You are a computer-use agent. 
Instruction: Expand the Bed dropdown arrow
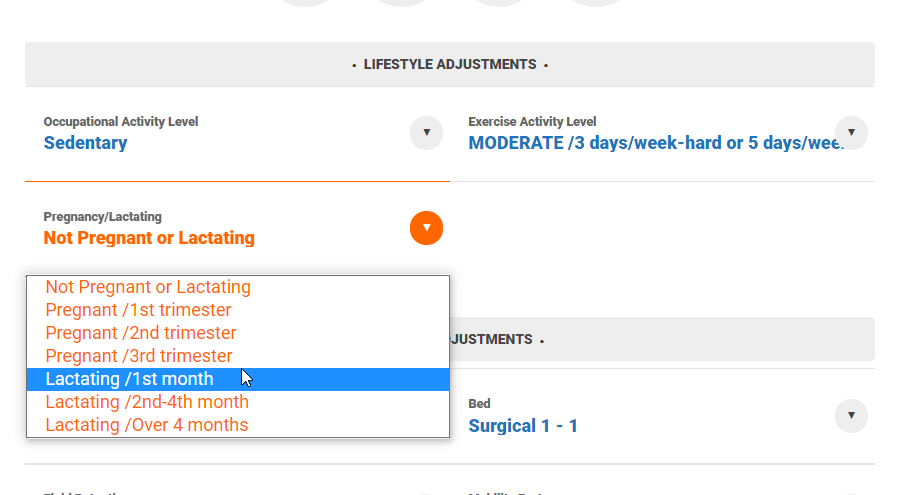pyautogui.click(x=851, y=415)
